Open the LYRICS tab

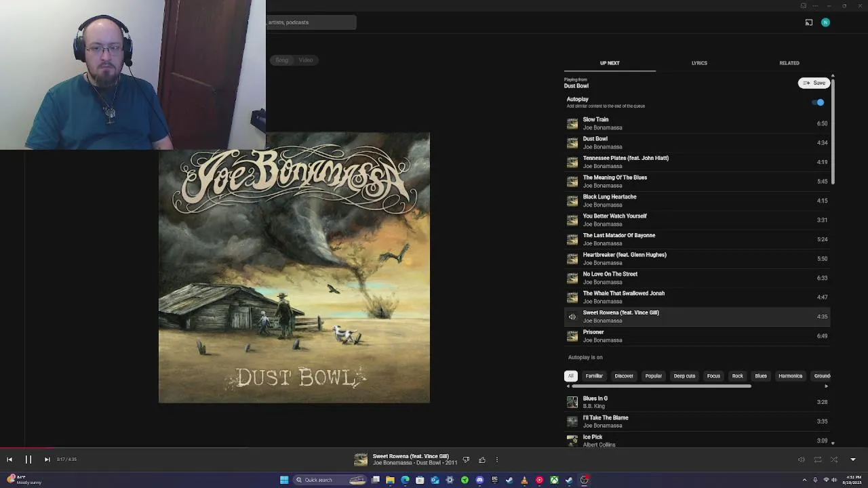[699, 63]
